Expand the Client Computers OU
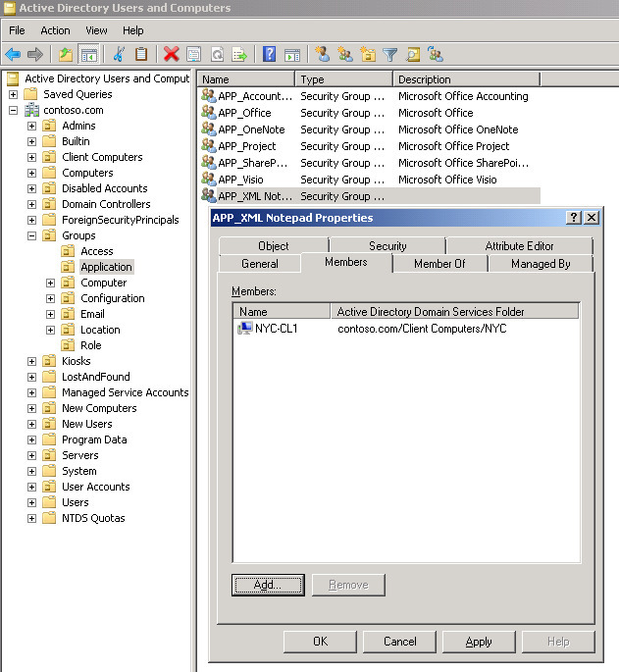This screenshot has height=672, width=619. tap(31, 157)
